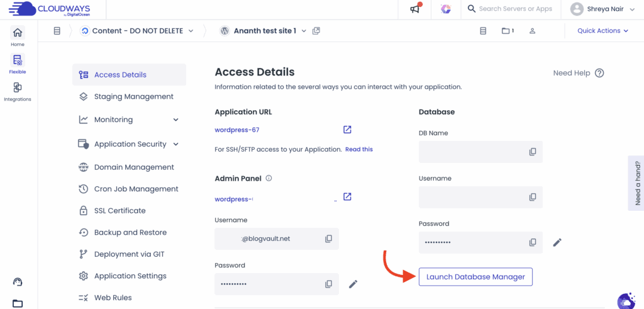Expand the Ananth test site 1 dropdown

tap(304, 31)
